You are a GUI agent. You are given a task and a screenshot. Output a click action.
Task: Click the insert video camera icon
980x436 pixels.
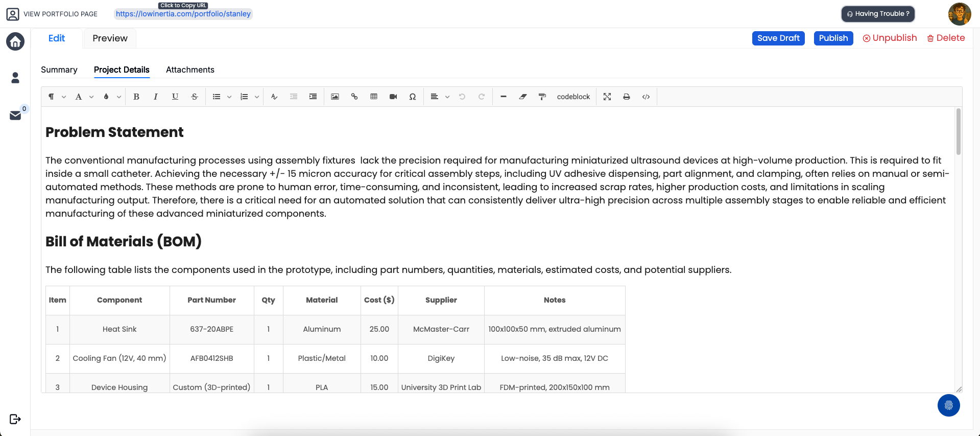[393, 97]
